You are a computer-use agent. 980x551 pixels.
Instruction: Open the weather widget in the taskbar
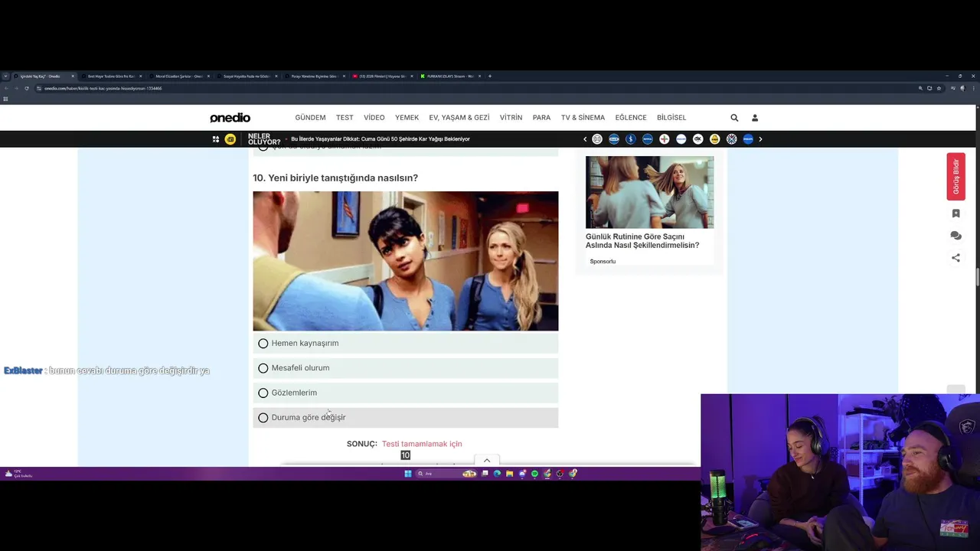click(x=18, y=474)
